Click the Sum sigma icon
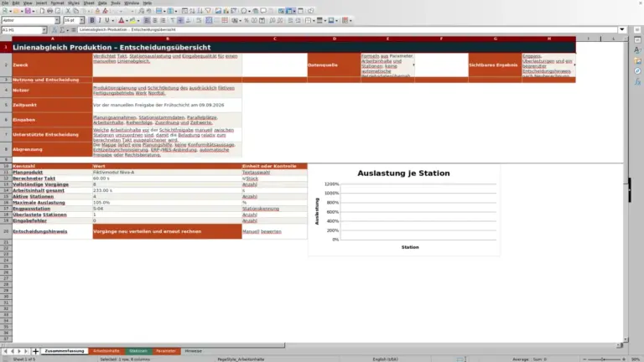Viewport: 644px width, 362px height. [x=61, y=29]
